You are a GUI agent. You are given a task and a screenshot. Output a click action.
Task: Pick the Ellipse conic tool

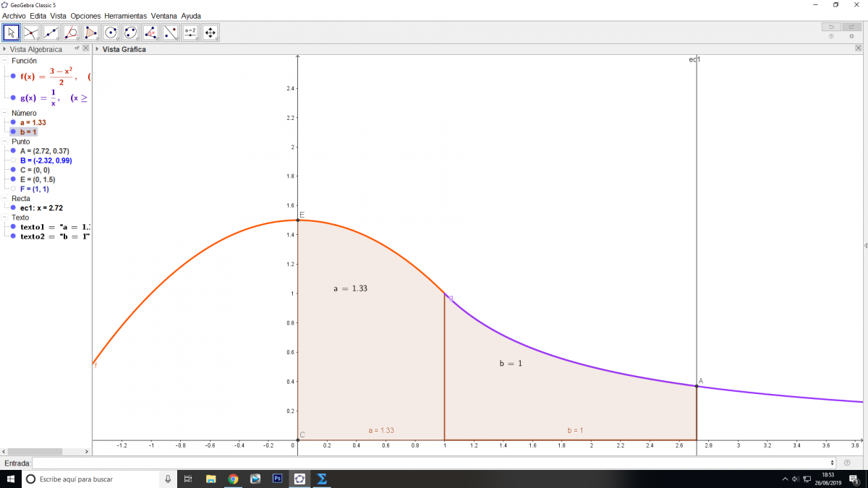pos(131,33)
